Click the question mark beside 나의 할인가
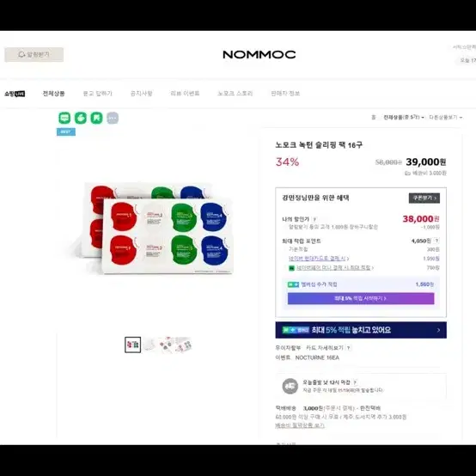This screenshot has height=476, width=476. [x=314, y=219]
